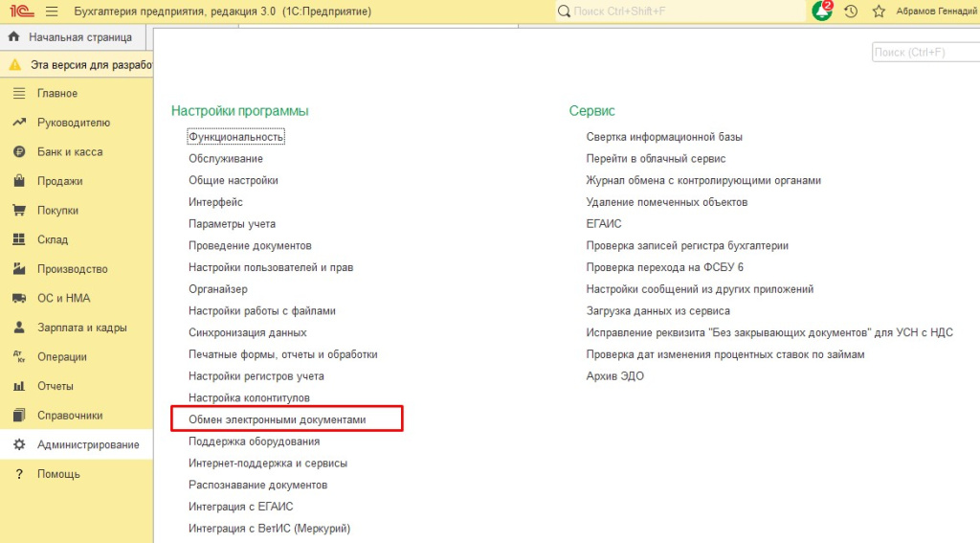This screenshot has height=543, width=980.
Task: Click the ОС и НМА truck icon
Action: coord(19,298)
